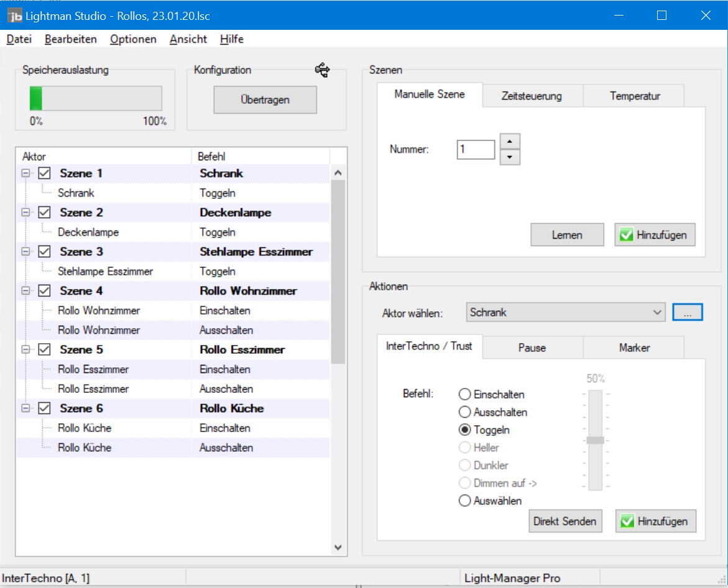Click the Lightman Studio app icon in title bar

14,16
